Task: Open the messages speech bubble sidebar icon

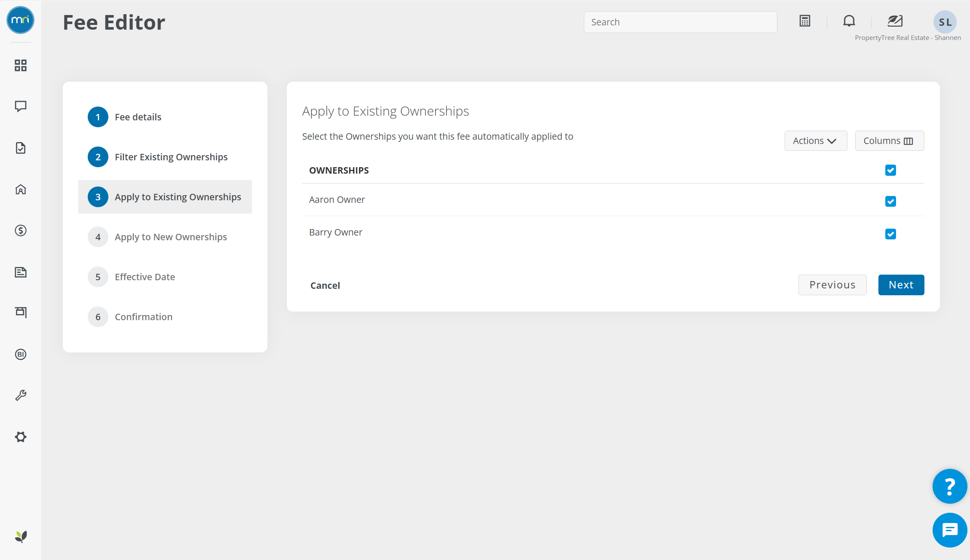Action: click(x=21, y=106)
